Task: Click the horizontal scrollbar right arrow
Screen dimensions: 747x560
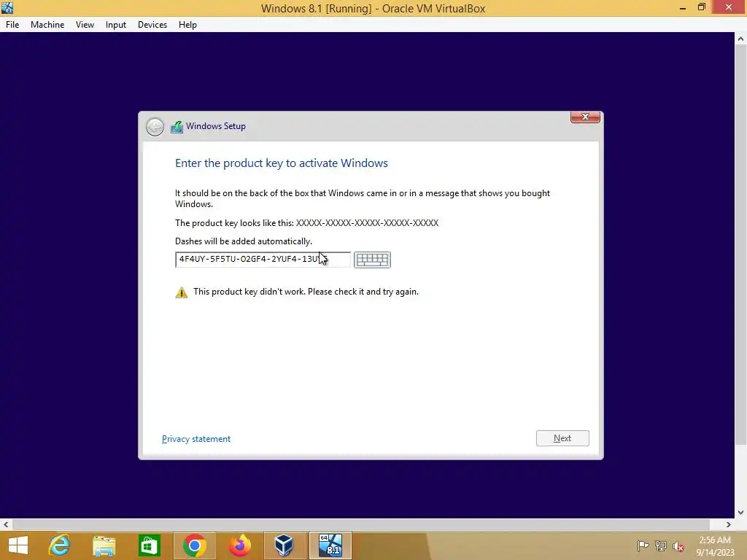Action: (729, 524)
